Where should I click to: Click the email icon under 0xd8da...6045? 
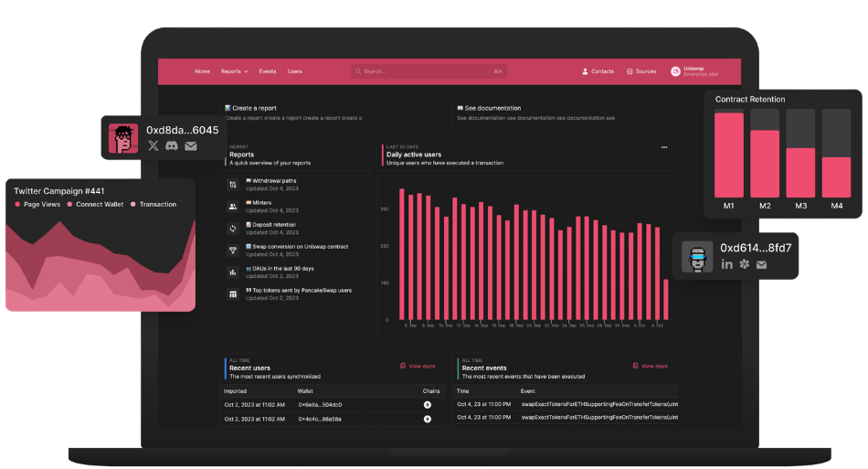tap(191, 145)
